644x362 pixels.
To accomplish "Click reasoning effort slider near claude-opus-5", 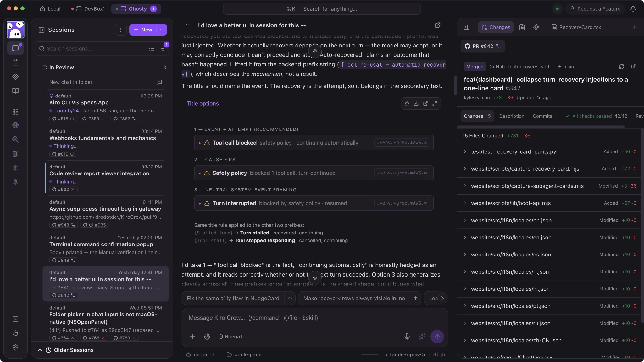I will click(369, 354).
